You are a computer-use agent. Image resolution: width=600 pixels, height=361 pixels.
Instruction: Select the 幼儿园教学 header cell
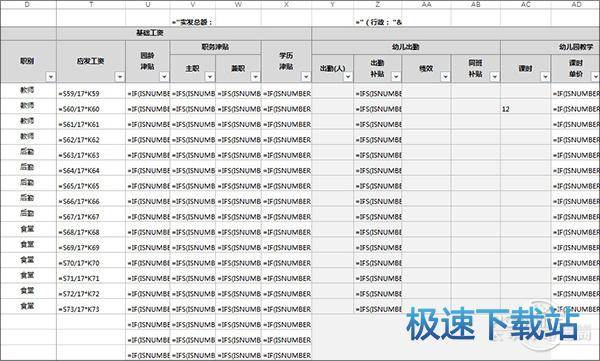click(x=550, y=47)
